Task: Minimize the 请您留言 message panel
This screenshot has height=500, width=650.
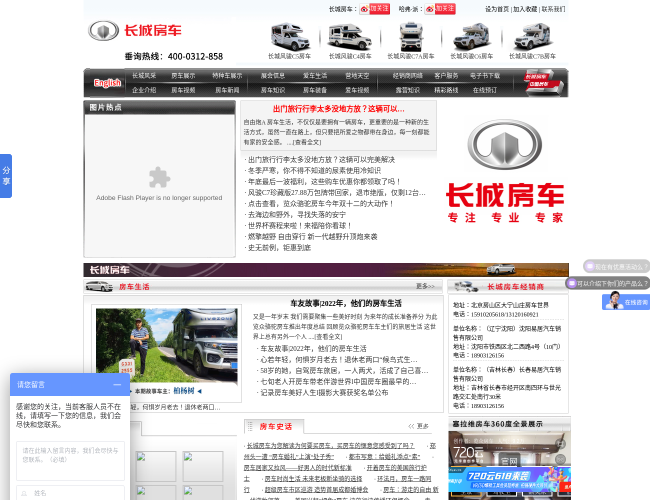Action: [x=117, y=385]
